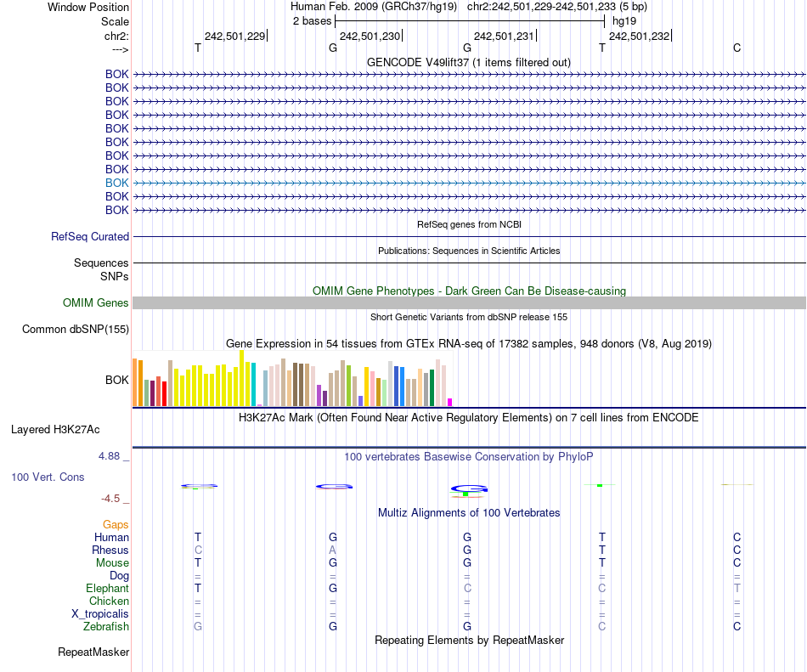807x672 pixels.
Task: Click reference base C in sequence row
Action: pyautogui.click(x=737, y=48)
